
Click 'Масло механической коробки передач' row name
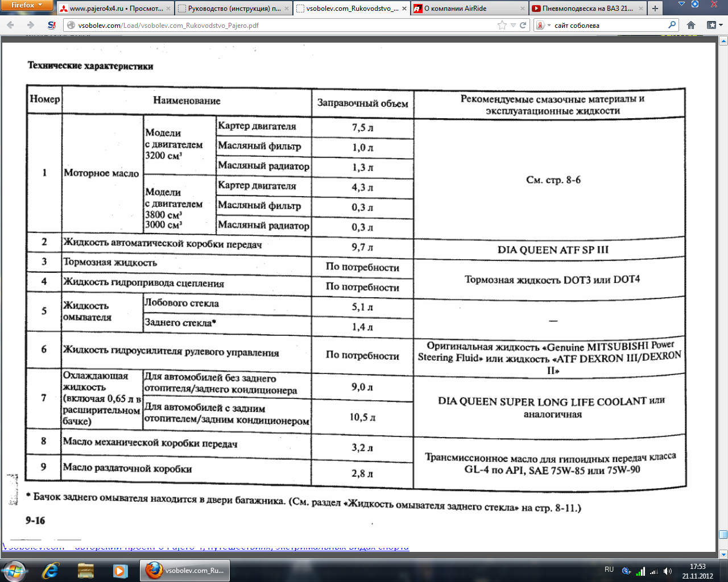(150, 442)
